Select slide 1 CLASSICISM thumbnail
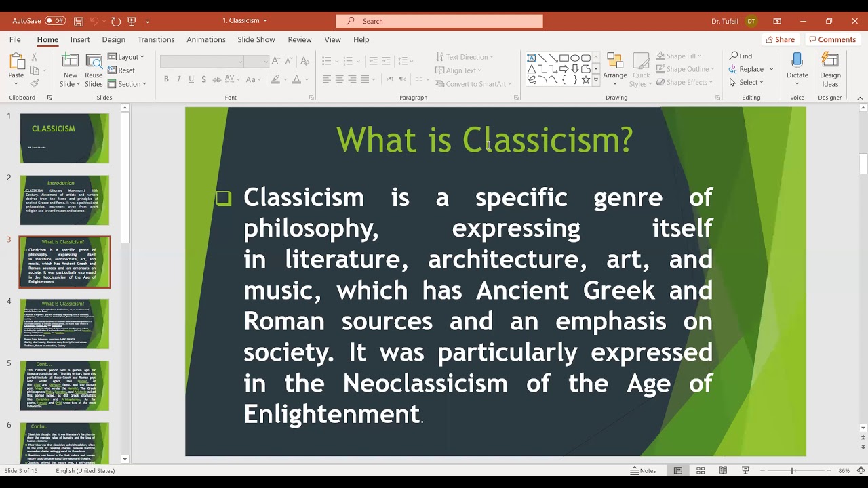The image size is (868, 488). 64,138
